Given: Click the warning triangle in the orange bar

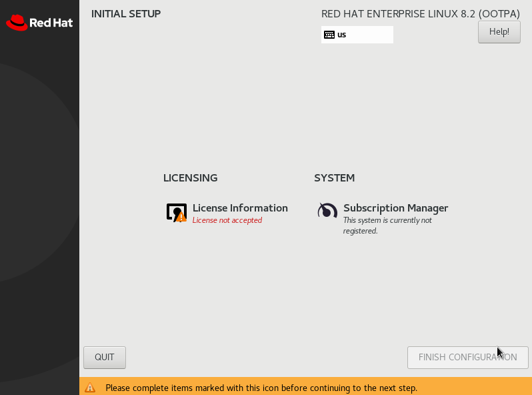Looking at the screenshot, I should click(90, 388).
